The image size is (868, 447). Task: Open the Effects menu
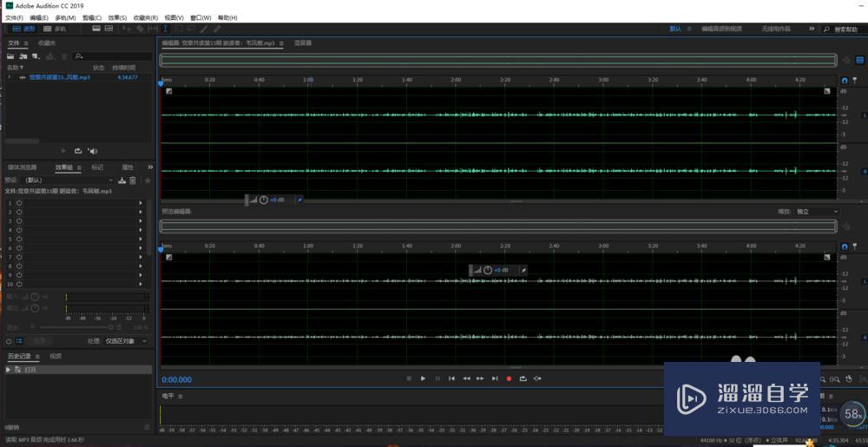pyautogui.click(x=117, y=17)
